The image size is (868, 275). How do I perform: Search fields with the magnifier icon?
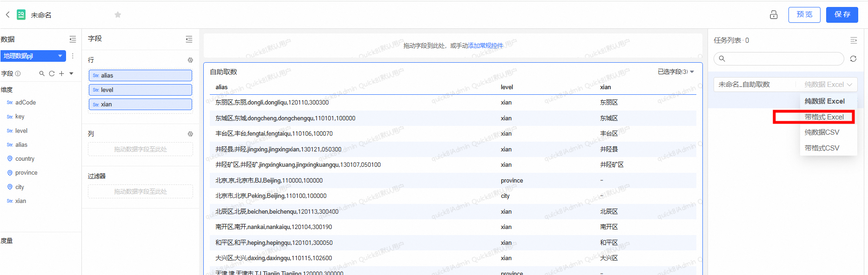[x=42, y=73]
